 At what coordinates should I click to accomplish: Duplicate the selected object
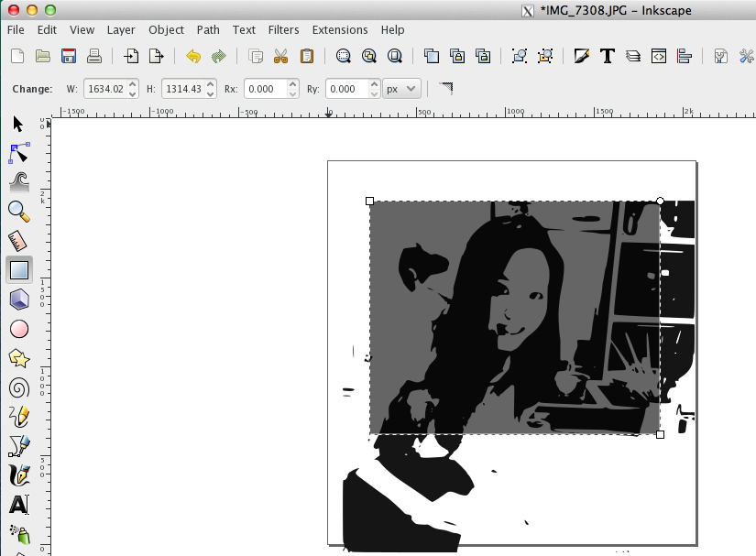[432, 56]
